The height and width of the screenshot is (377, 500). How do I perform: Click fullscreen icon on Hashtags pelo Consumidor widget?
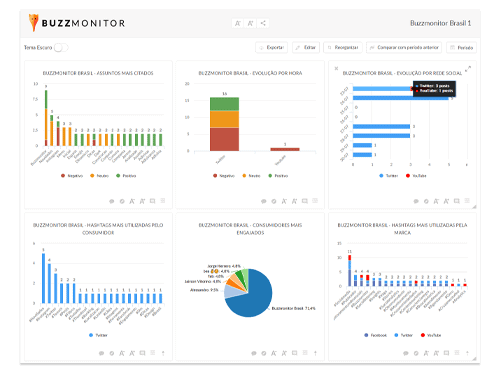point(142,353)
